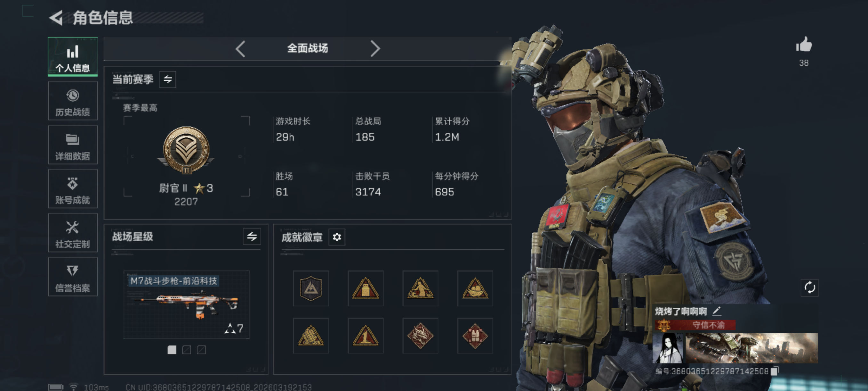Click the back arrow beside 角色信息

coord(56,18)
